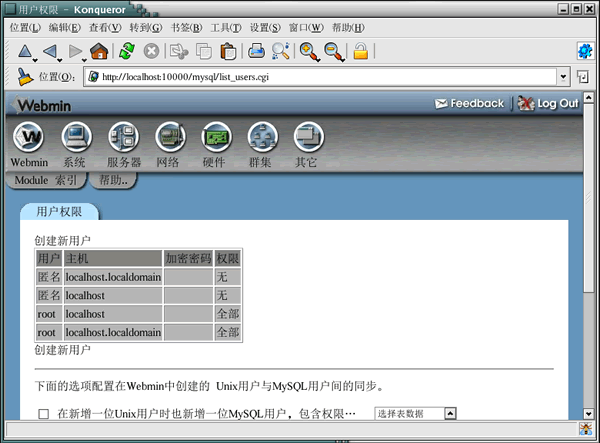The image size is (600, 443).
Task: Open the 帮助(H) menu
Action: click(x=348, y=28)
